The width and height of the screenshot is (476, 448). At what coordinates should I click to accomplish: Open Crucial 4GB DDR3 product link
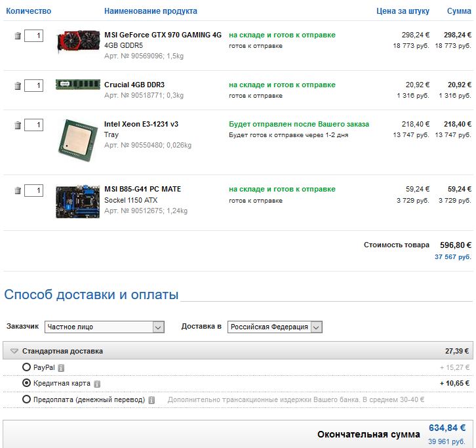coord(134,85)
